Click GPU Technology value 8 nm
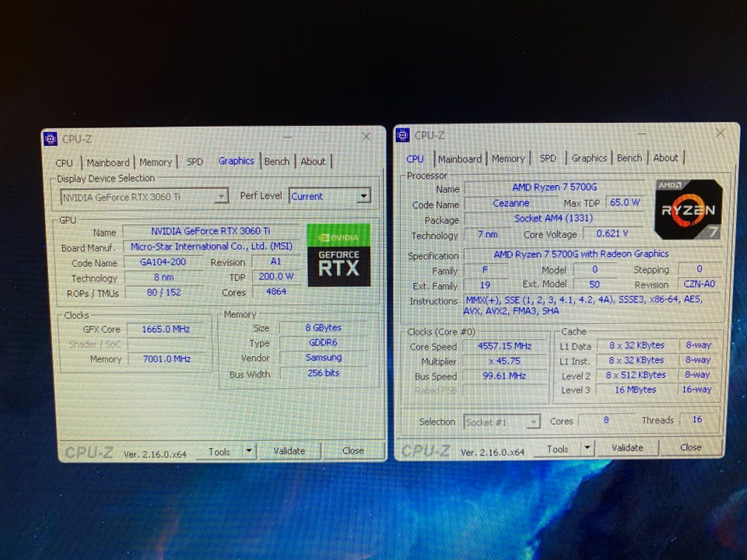 [x=163, y=277]
